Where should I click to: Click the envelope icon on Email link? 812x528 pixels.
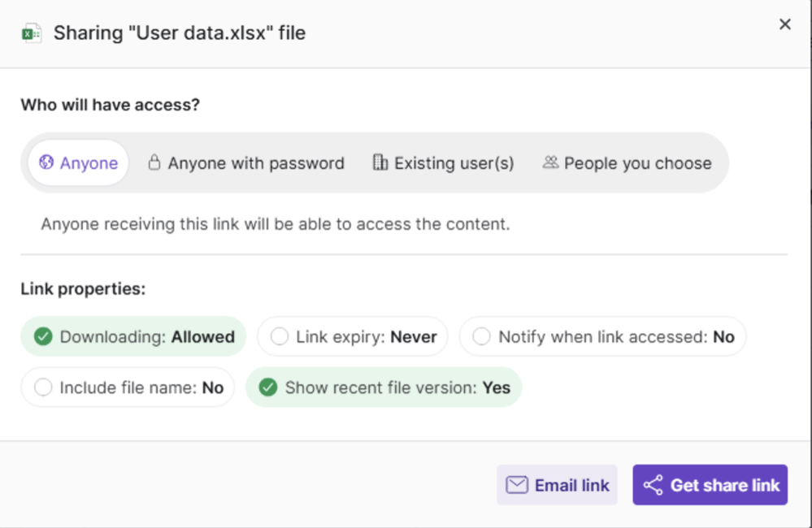point(517,485)
